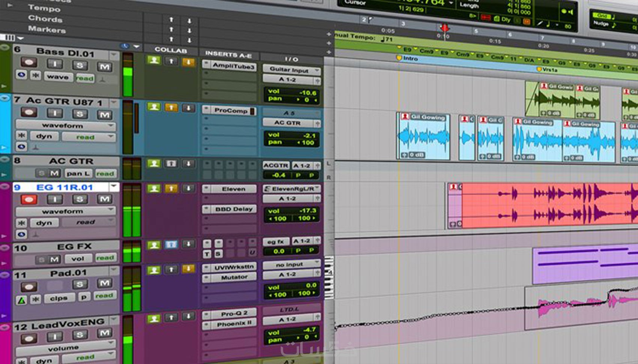Click the blue color strip of Ac GTR U87 1
This screenshot has height=364, width=638.
point(6,124)
